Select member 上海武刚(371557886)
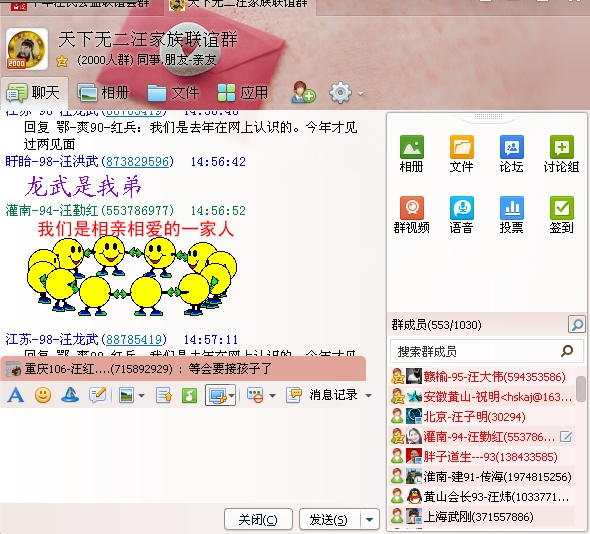The width and height of the screenshot is (590, 534). (x=481, y=517)
